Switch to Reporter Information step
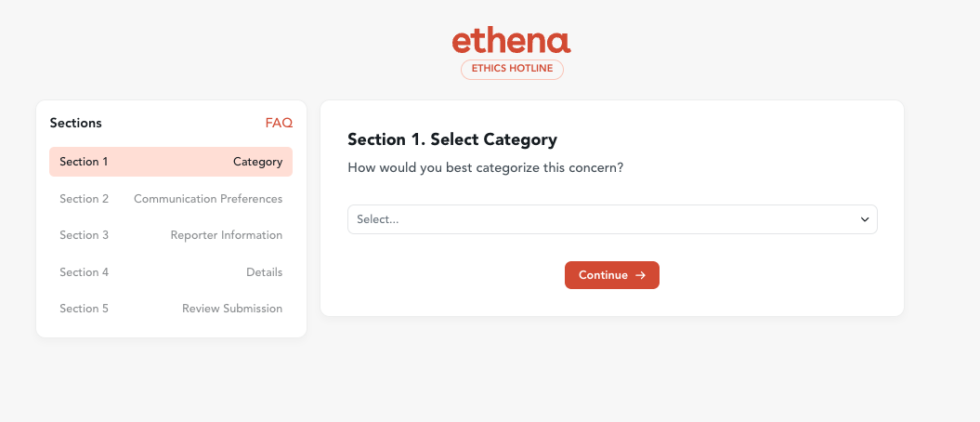The image size is (980, 422). (227, 235)
